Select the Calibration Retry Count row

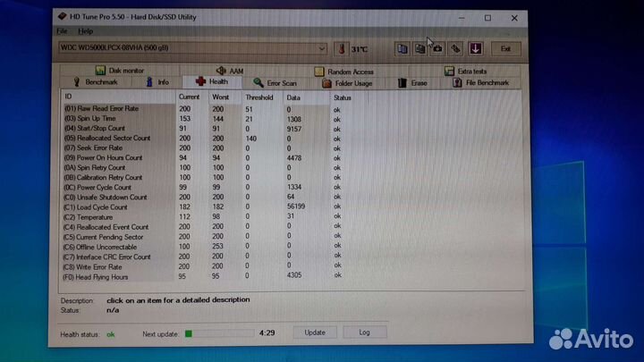(x=203, y=178)
